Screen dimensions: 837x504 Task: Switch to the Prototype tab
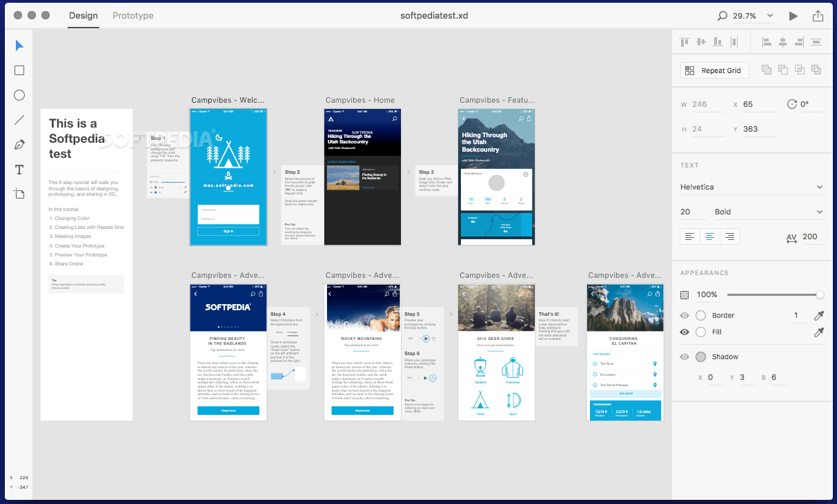pos(132,15)
